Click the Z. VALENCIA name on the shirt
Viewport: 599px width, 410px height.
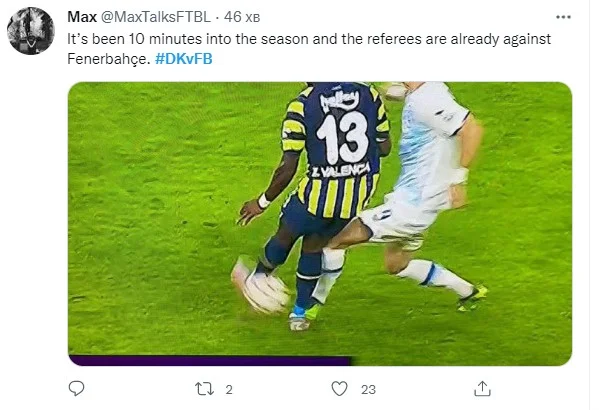tap(340, 171)
